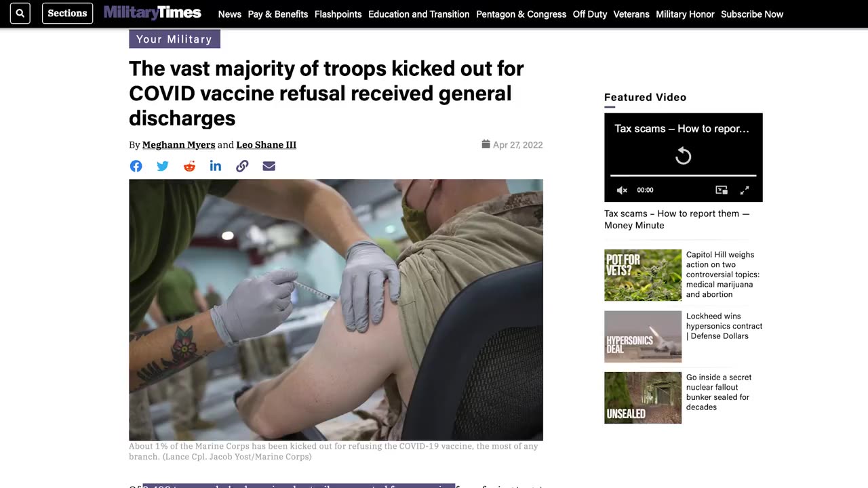Go to Pentagon & Congress section

(x=521, y=14)
